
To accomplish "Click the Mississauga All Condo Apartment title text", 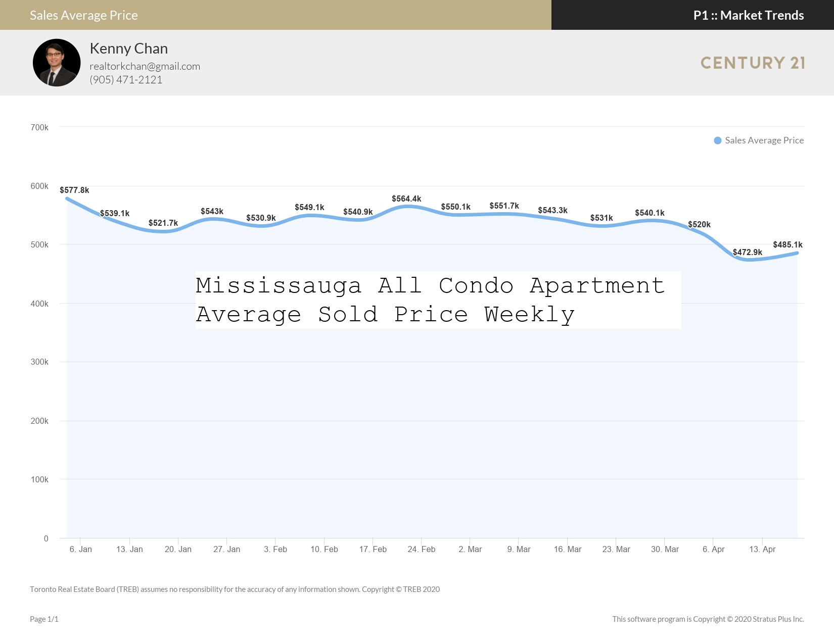I will click(430, 286).
